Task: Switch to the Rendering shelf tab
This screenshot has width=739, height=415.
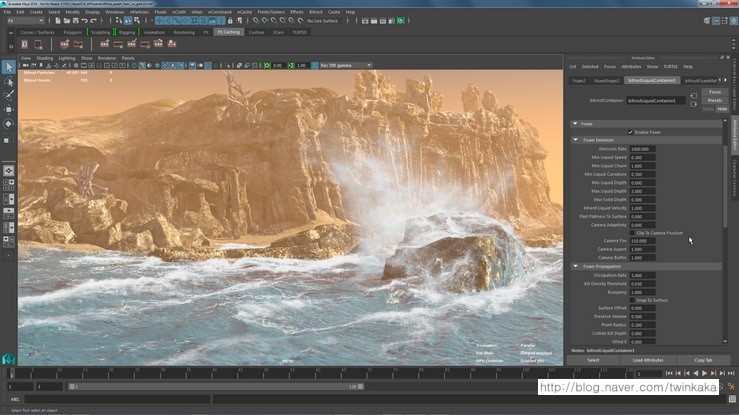Action: click(184, 33)
